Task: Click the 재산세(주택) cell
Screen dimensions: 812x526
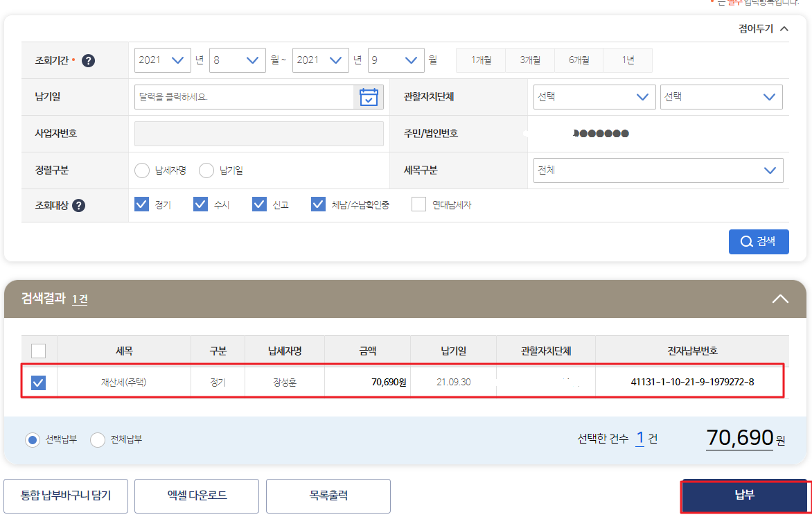Action: (124, 382)
